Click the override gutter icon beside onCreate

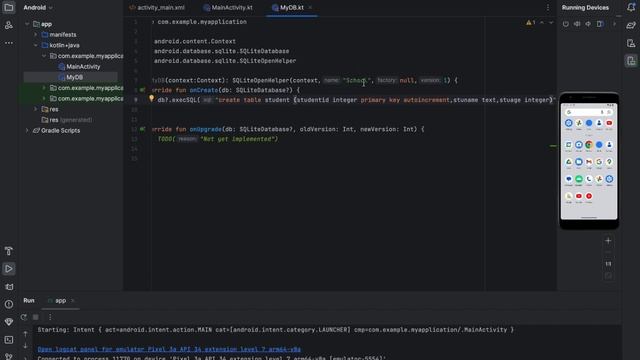pyautogui.click(x=142, y=90)
